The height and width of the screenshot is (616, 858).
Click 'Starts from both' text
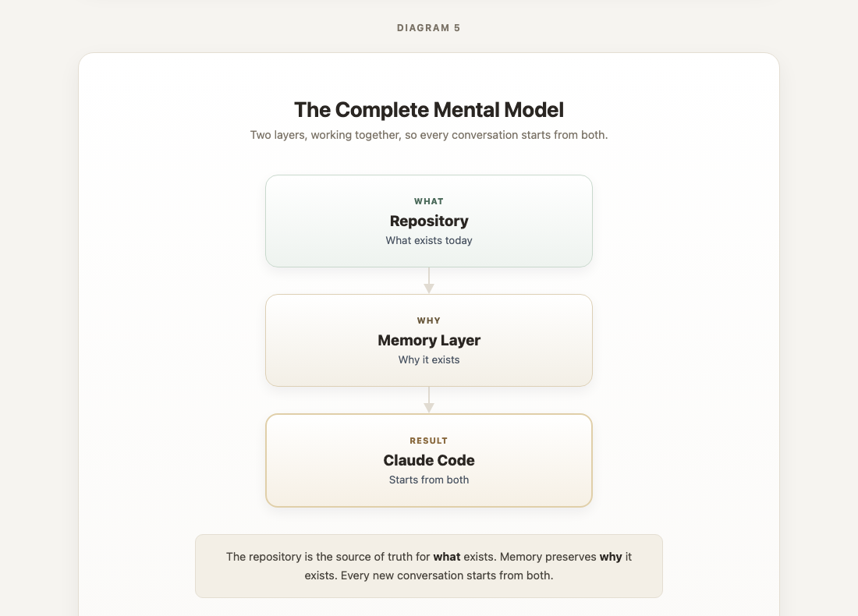tap(428, 480)
